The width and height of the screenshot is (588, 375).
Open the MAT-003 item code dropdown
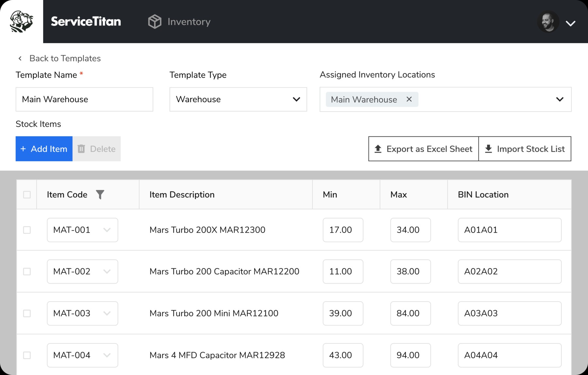pyautogui.click(x=82, y=313)
